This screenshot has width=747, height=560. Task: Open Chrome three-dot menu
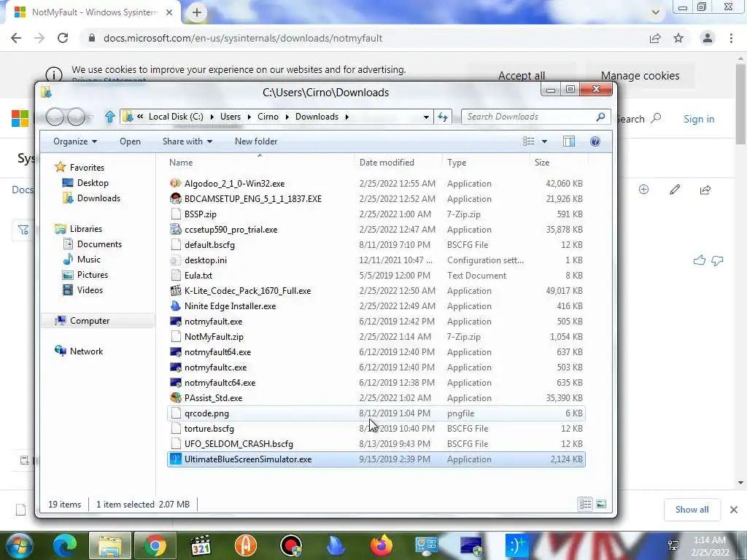[x=731, y=38]
